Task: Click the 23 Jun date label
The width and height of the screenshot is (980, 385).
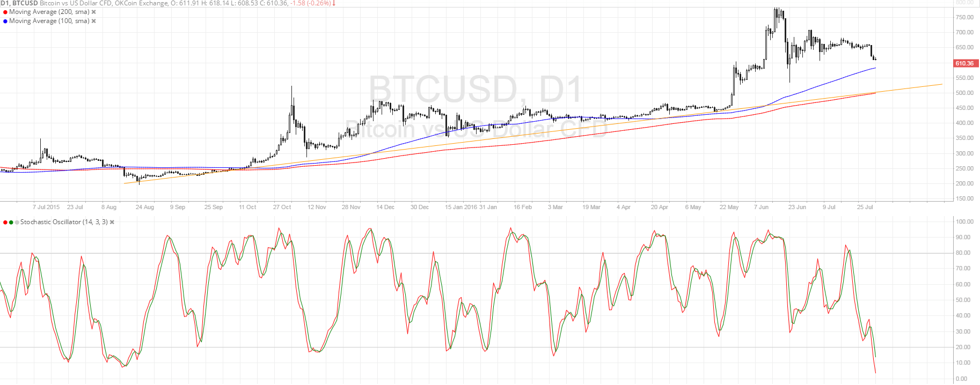Action: (x=797, y=207)
